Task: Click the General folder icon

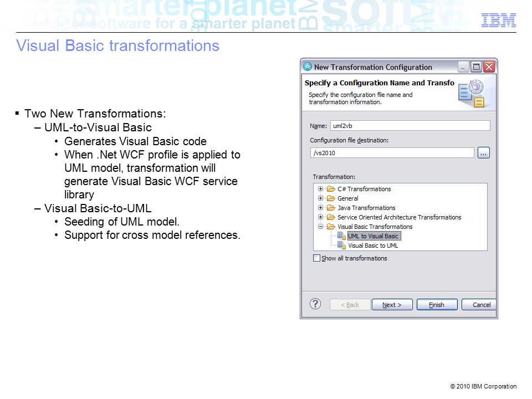Action: 331,198
